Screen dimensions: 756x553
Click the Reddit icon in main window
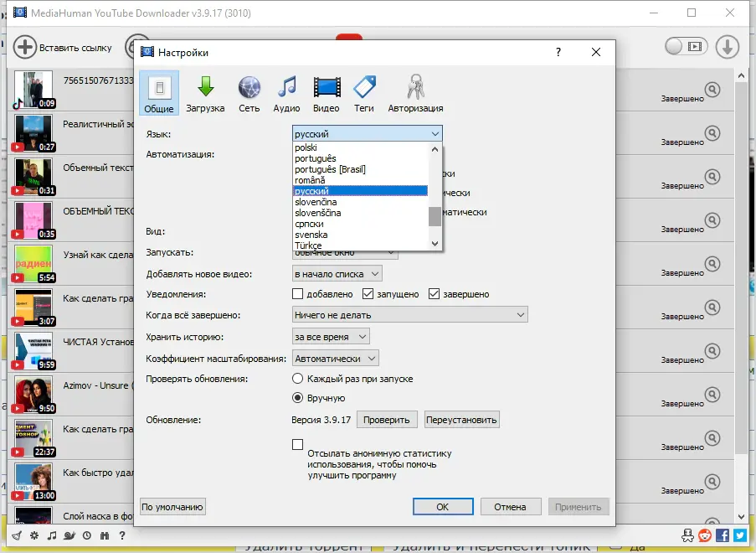(x=705, y=535)
